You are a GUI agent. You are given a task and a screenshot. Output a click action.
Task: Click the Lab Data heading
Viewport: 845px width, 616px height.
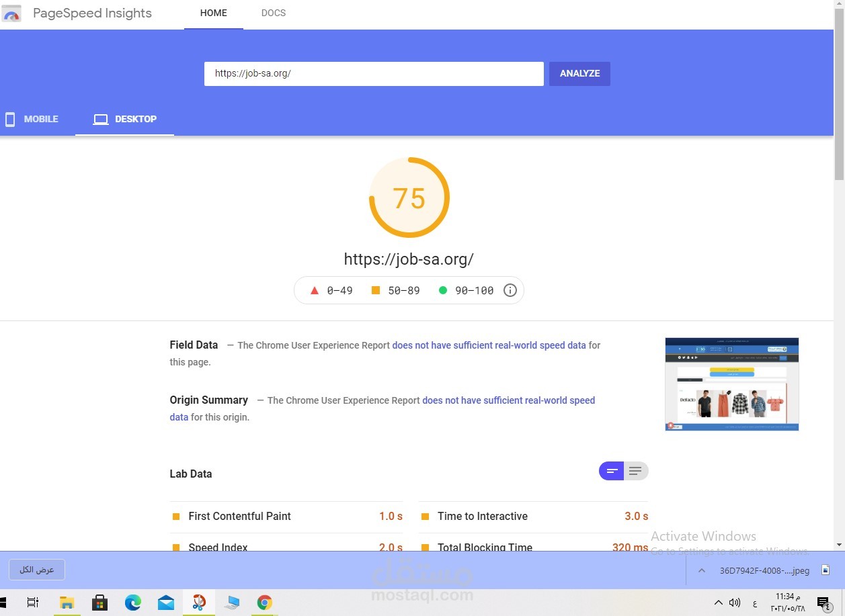point(191,474)
